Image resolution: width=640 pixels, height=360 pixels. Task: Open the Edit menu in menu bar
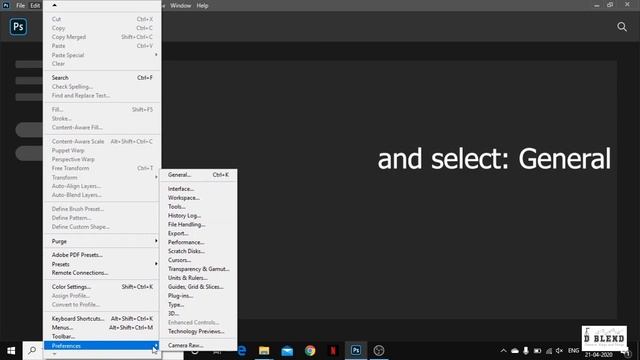pyautogui.click(x=35, y=5)
